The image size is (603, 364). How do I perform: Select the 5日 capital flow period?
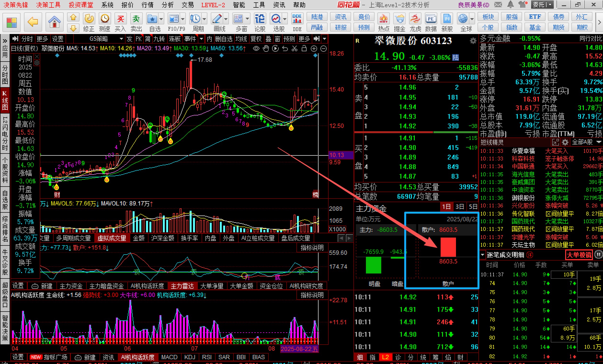[x=473, y=207]
